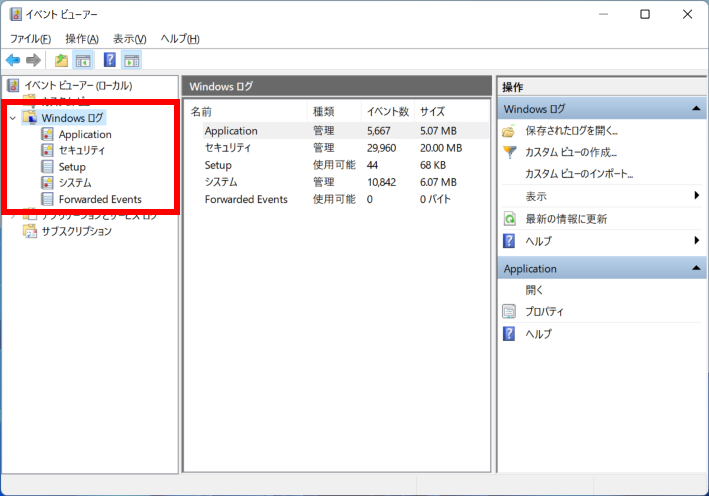The height and width of the screenshot is (496, 709).
Task: Click the サブスクリプション icon in tree
Action: [x=30, y=231]
